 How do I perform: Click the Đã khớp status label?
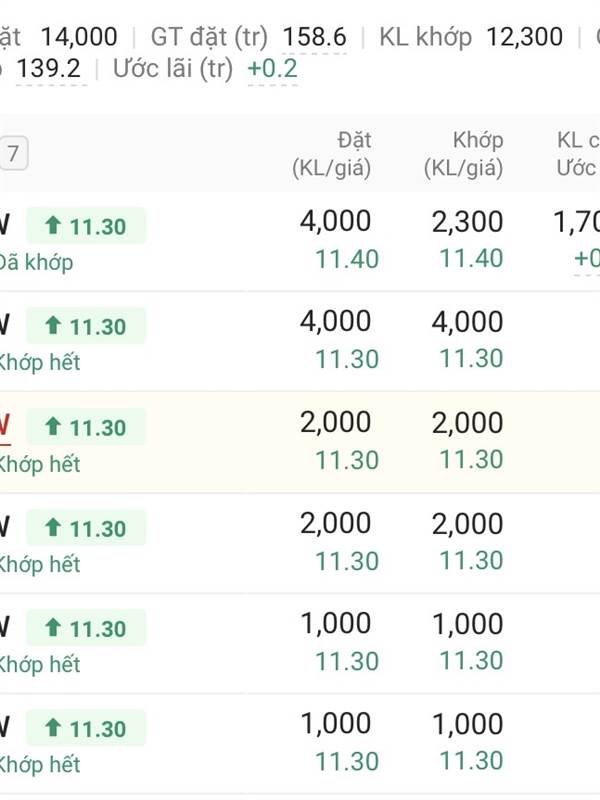coord(36,262)
